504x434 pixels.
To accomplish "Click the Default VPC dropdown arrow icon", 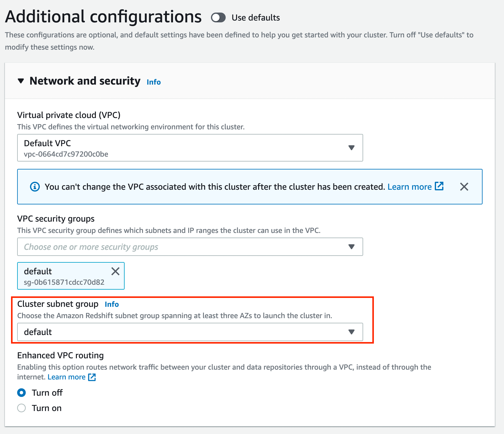I will click(x=352, y=148).
